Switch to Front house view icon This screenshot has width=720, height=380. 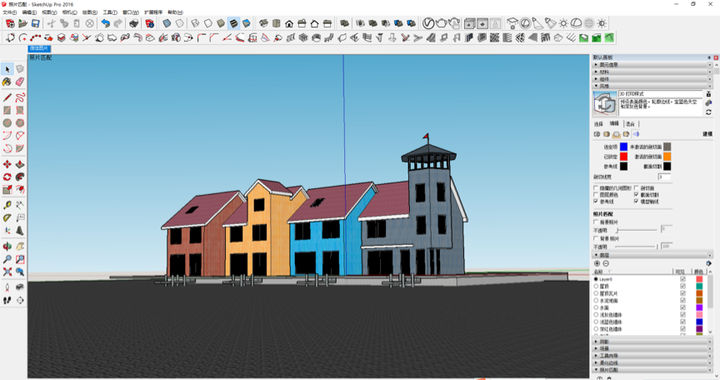tap(289, 23)
